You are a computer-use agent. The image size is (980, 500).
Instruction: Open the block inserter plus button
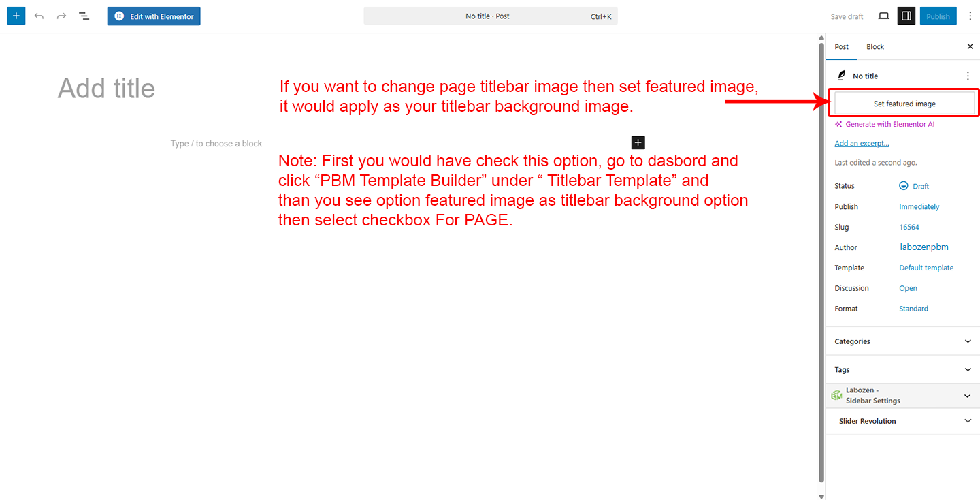tap(16, 16)
